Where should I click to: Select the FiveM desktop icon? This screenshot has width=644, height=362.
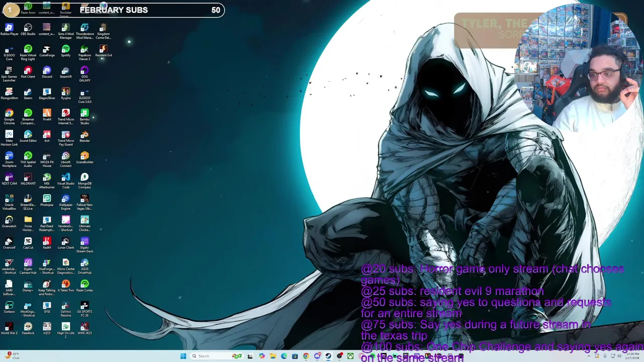(47, 115)
